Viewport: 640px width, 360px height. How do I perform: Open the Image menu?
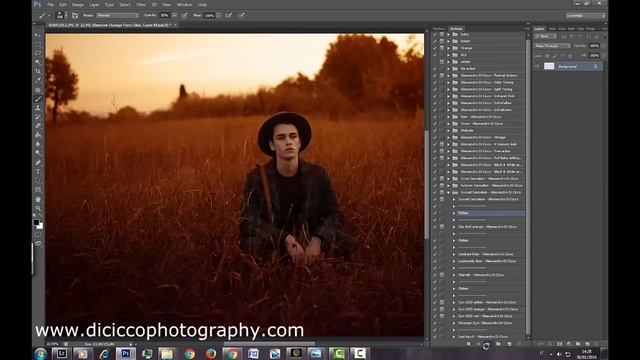point(78,4)
